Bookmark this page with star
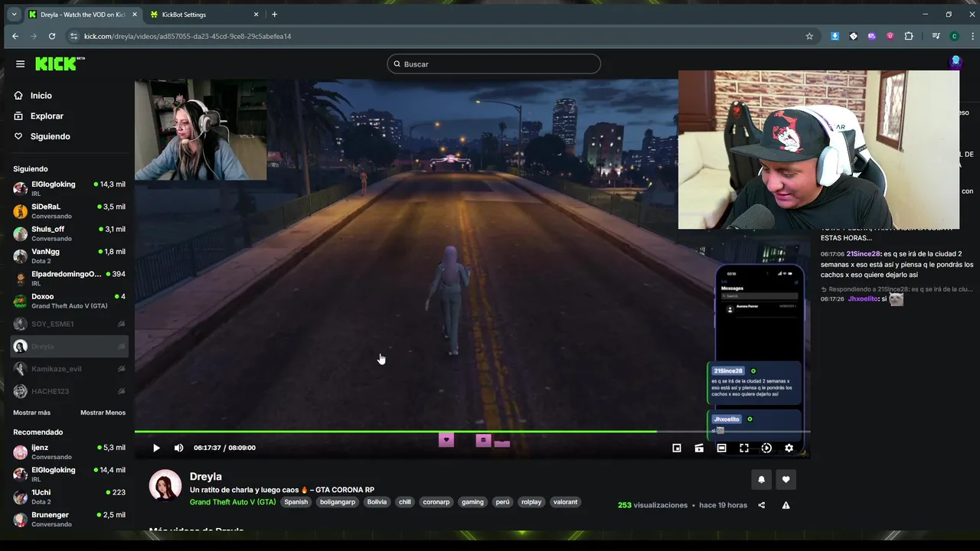 (809, 36)
